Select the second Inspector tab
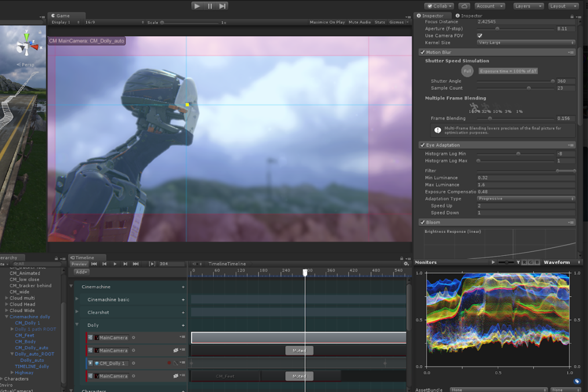 click(x=469, y=16)
